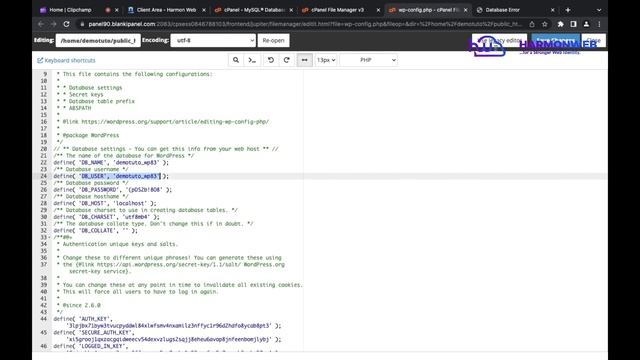Open the browser three-dot menu

(x=599, y=24)
